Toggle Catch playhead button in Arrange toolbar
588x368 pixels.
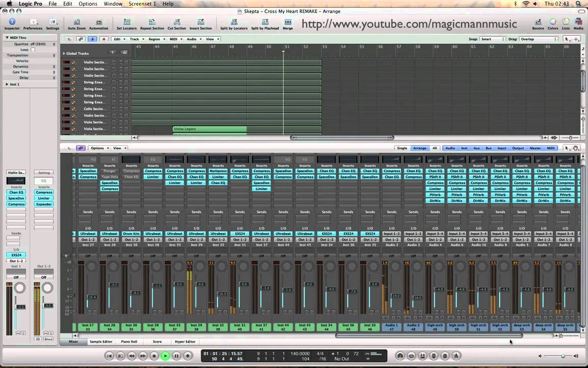pos(92,39)
